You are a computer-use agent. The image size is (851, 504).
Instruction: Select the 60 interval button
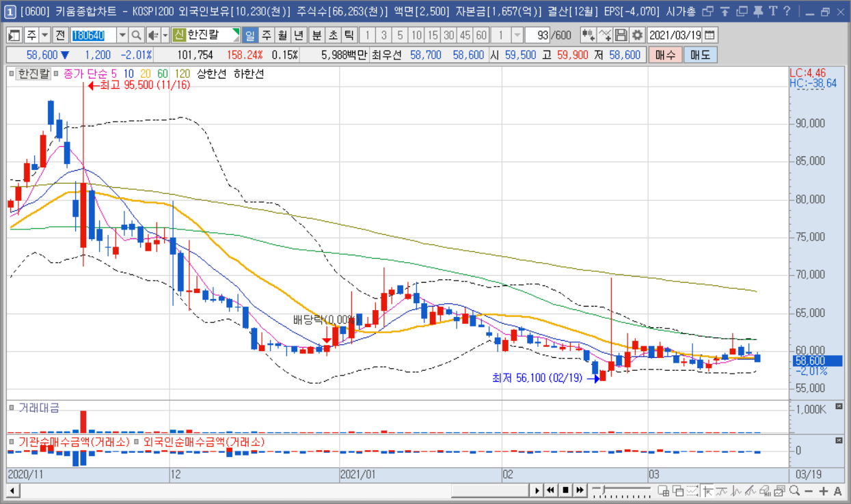[481, 35]
